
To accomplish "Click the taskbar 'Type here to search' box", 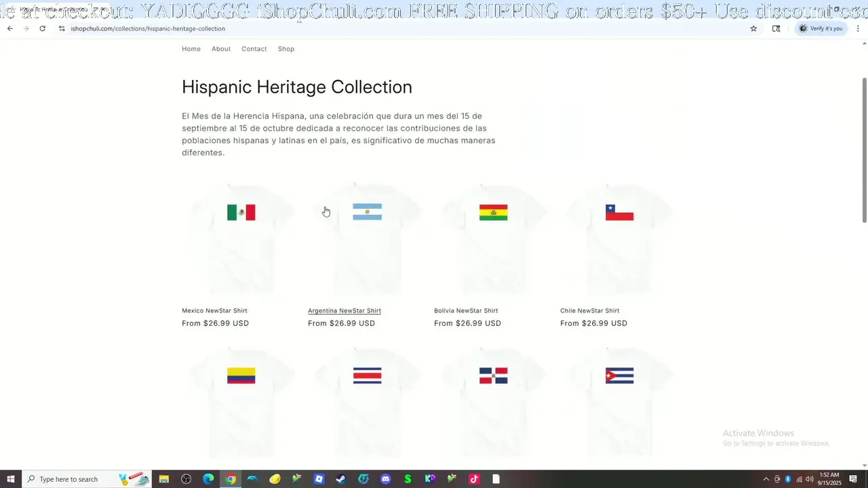I will click(x=87, y=479).
